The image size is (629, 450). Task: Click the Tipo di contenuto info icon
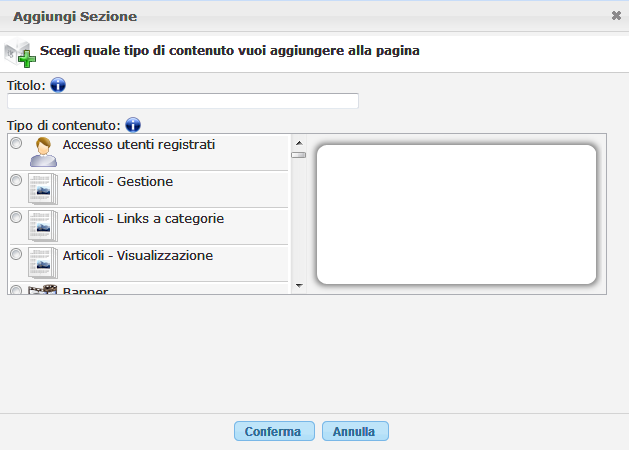[133, 126]
